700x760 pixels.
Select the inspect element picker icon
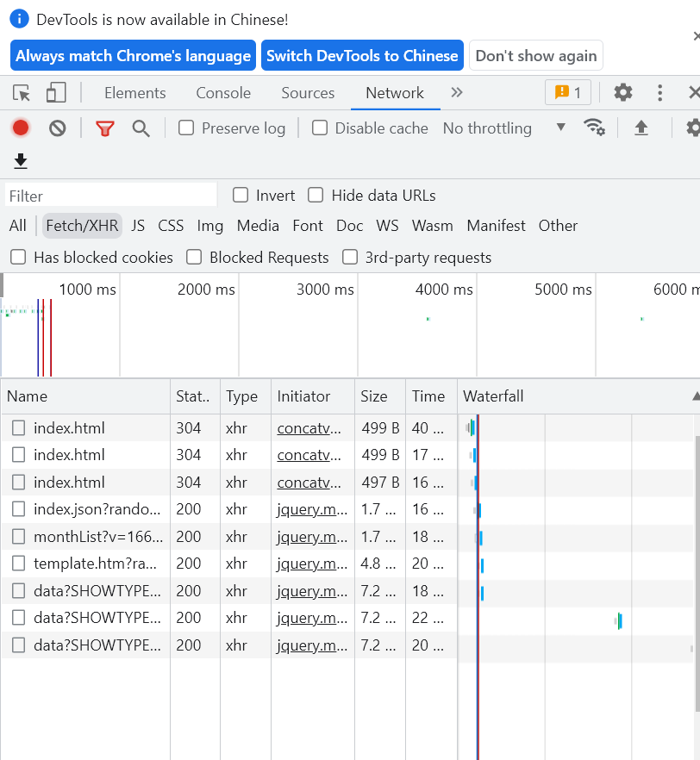[x=22, y=92]
